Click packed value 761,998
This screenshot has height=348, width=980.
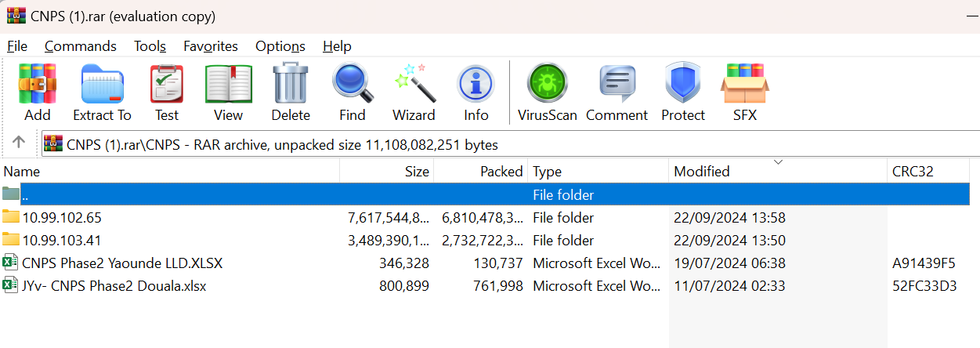498,285
